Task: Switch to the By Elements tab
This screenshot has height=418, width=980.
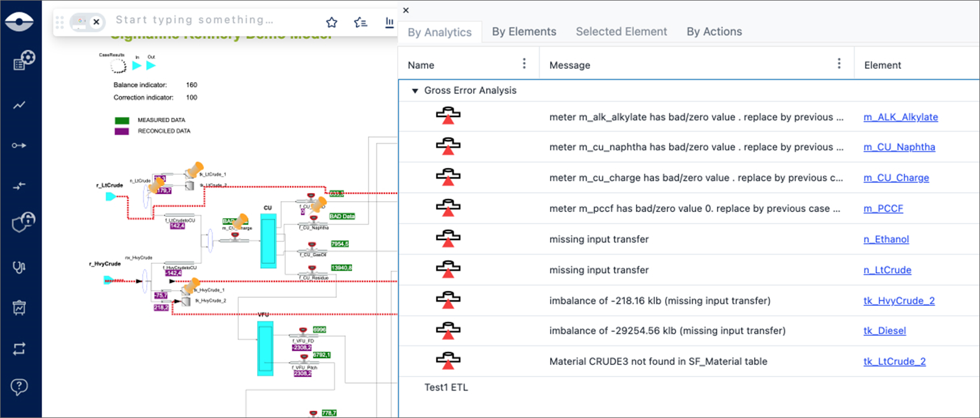Action: pos(524,32)
